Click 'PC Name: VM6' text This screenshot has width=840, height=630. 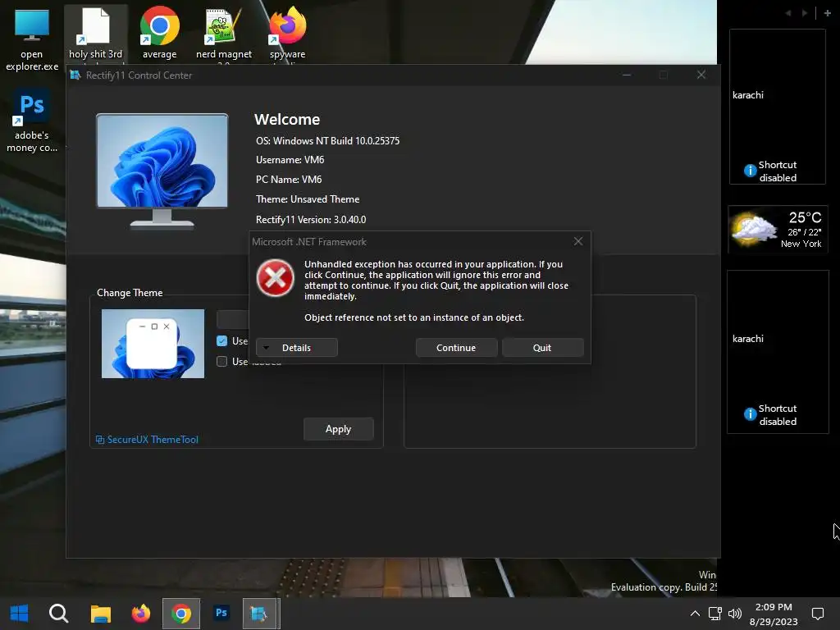(x=289, y=180)
